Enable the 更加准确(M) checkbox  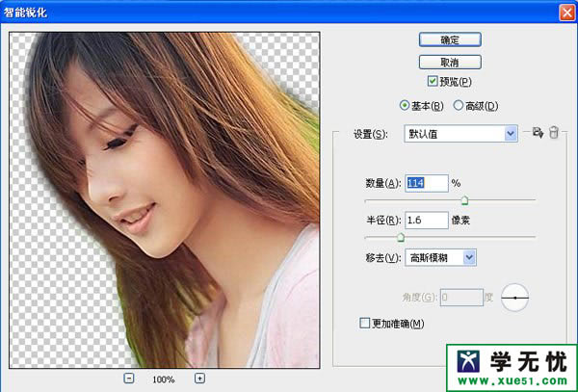[364, 323]
